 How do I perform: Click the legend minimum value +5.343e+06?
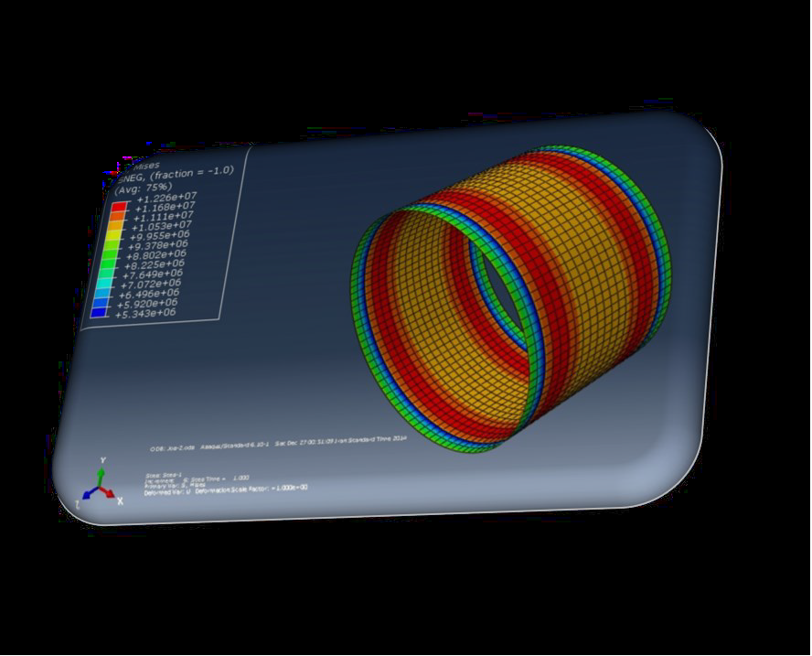146,313
